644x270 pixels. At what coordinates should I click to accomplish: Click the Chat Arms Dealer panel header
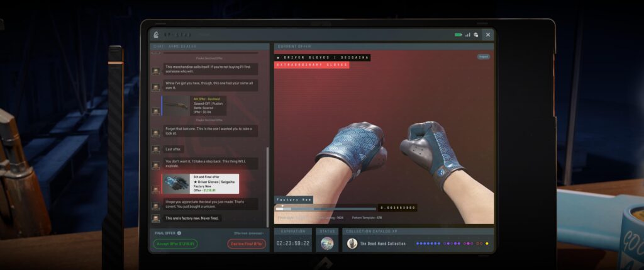pyautogui.click(x=210, y=47)
